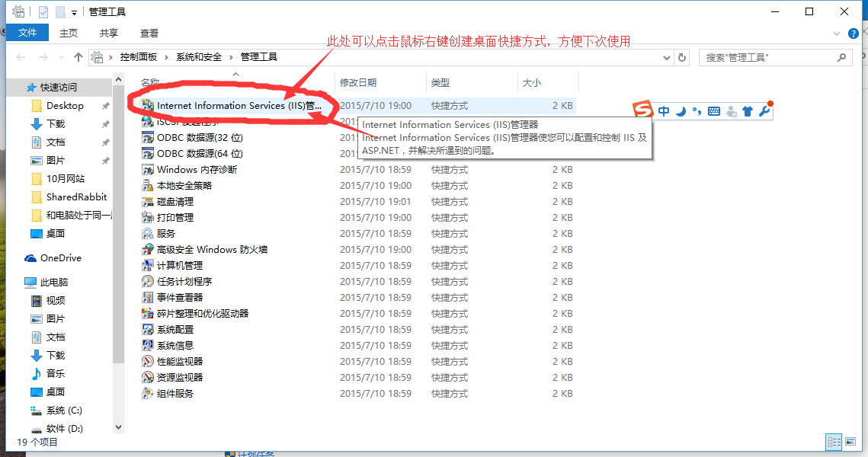
Task: Open the 主页 ribbon tab
Action: tap(69, 34)
